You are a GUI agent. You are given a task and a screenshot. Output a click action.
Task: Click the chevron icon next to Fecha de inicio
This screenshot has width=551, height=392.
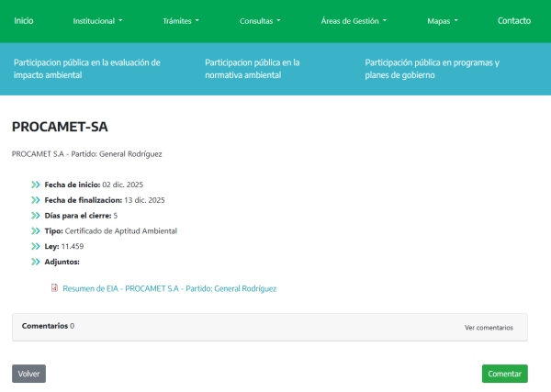36,185
